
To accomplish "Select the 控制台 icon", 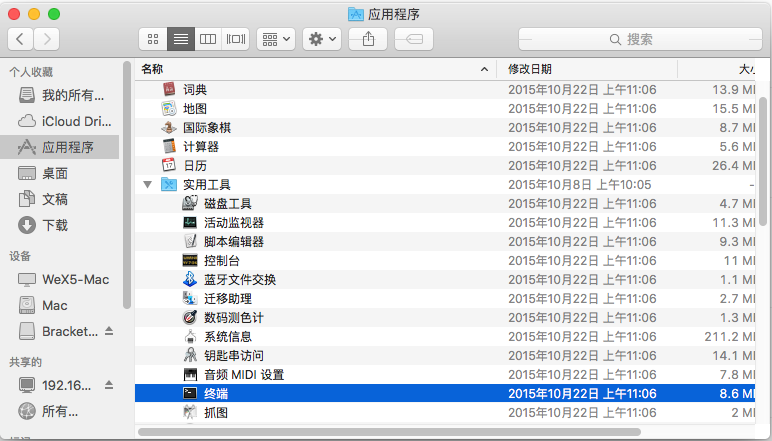I will pos(190,260).
